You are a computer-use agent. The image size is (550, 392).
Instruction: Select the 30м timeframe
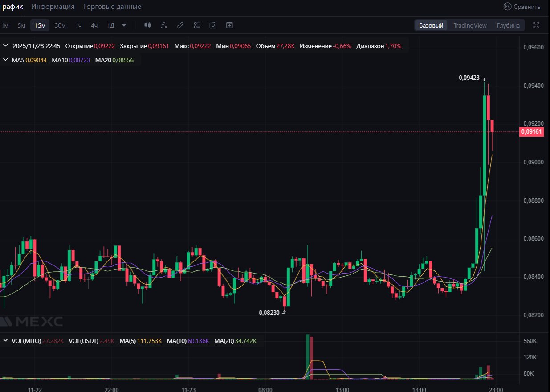click(x=60, y=25)
